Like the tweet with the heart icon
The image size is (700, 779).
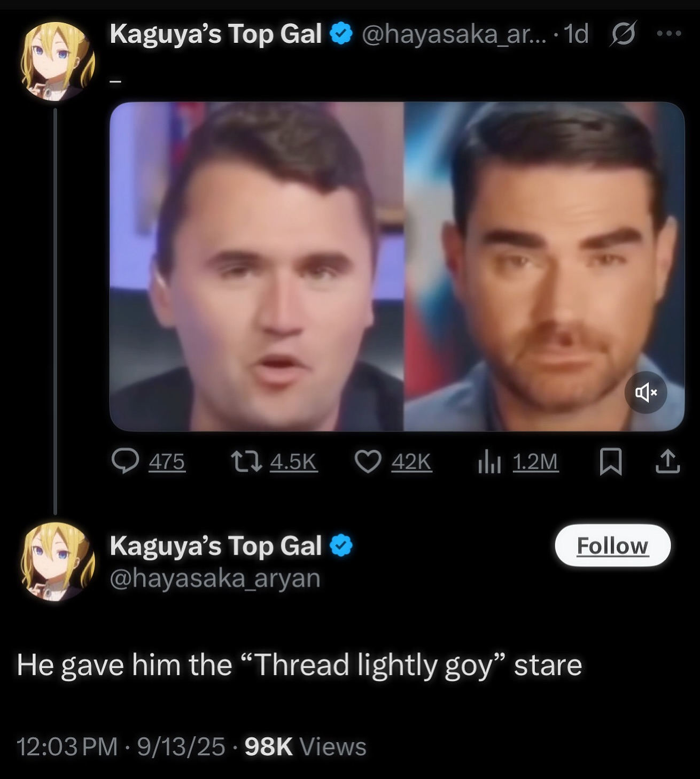click(x=368, y=461)
